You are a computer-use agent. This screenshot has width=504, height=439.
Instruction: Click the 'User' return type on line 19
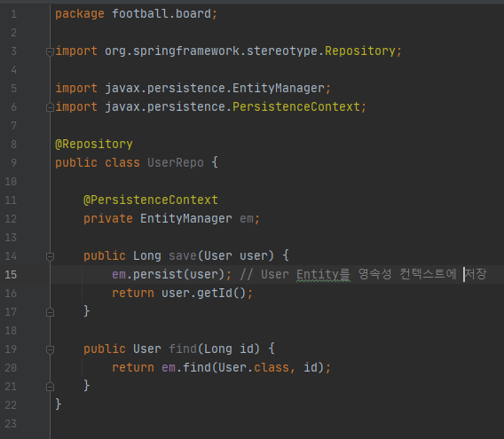(x=147, y=349)
